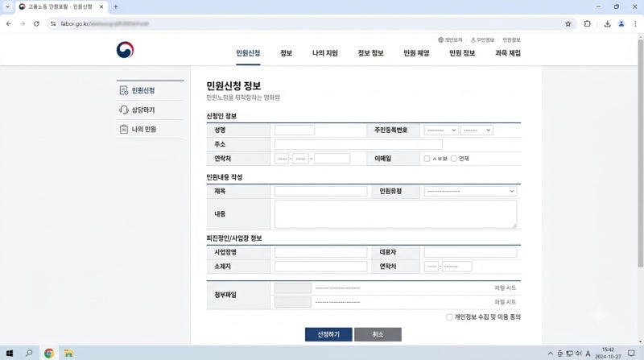Go back with the browser back arrow
644x360 pixels.
point(9,24)
